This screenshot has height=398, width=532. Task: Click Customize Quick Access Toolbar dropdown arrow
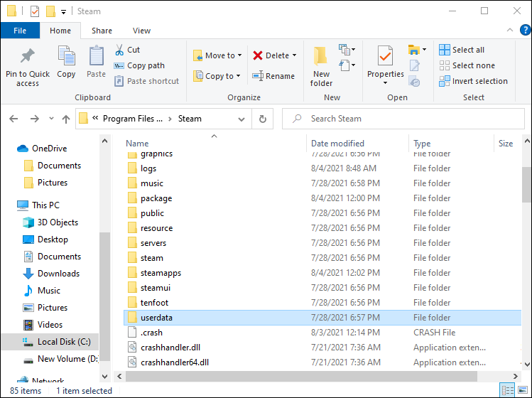coord(63,12)
